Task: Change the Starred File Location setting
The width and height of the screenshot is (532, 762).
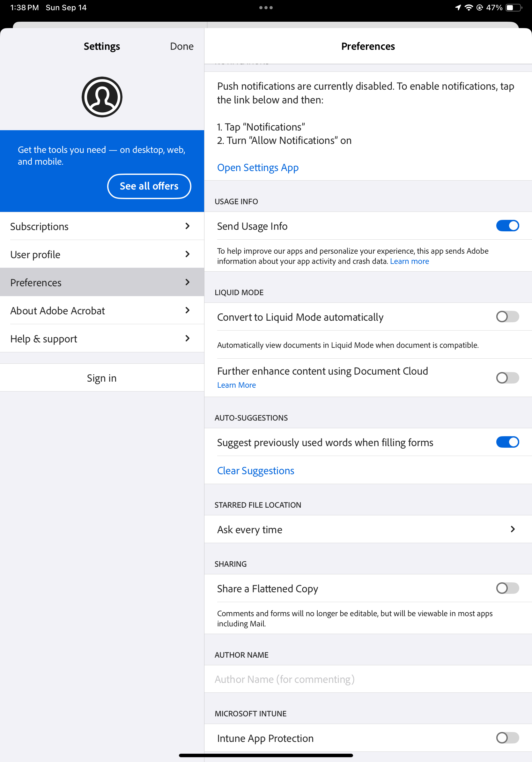Action: click(x=367, y=529)
